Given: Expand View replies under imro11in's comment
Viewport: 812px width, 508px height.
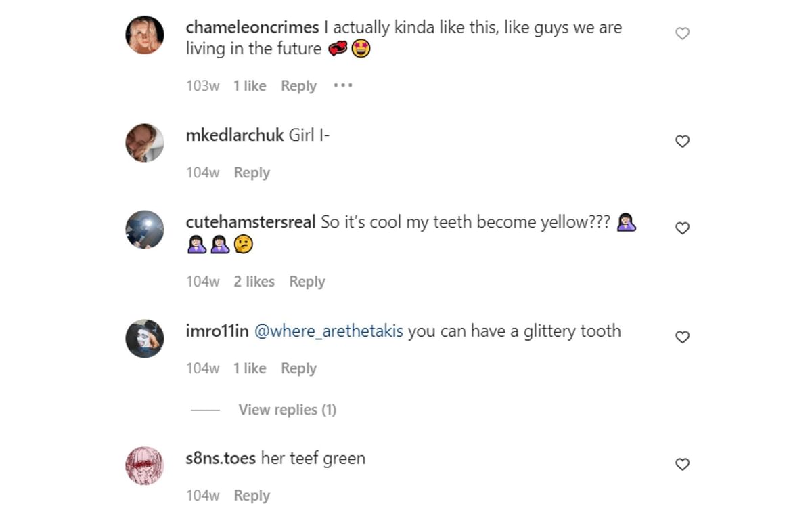Looking at the screenshot, I should (287, 409).
